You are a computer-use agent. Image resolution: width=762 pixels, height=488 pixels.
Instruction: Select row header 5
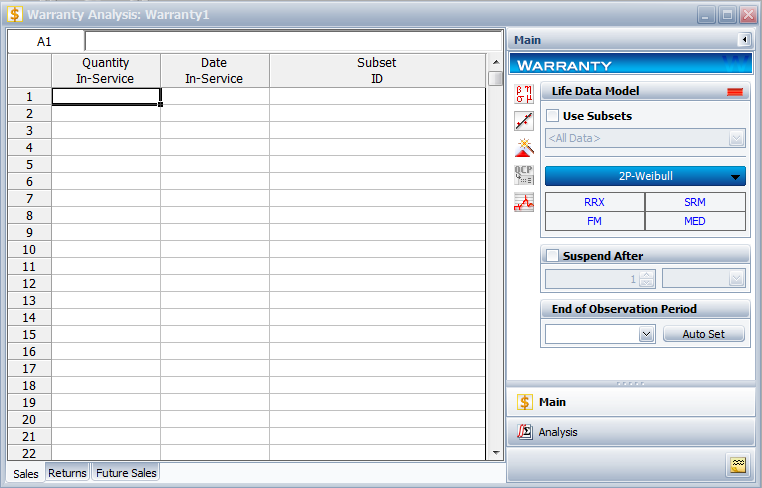pos(29,164)
